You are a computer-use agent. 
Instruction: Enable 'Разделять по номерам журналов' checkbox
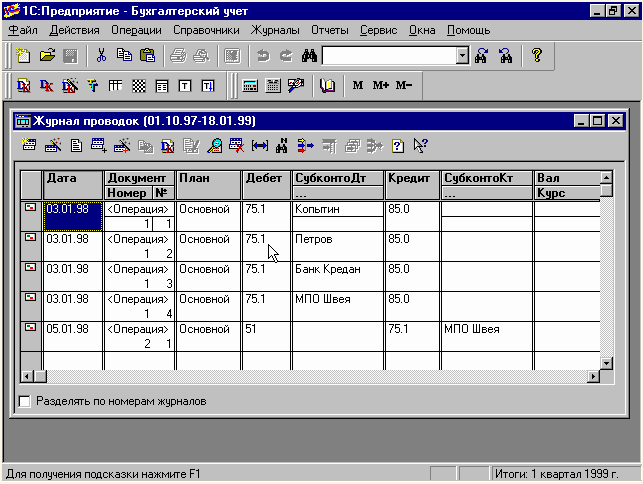(x=25, y=402)
